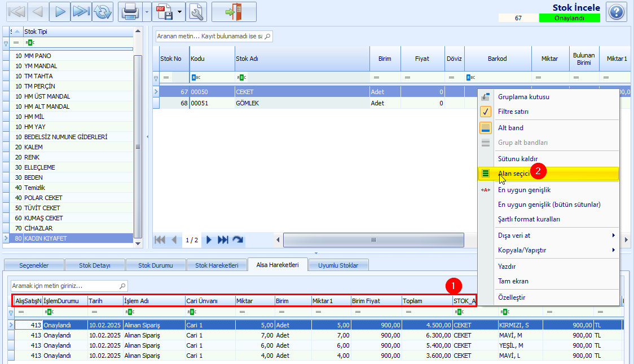The image size is (634, 364).
Task: Go to first record in top toolbar
Action: click(17, 12)
